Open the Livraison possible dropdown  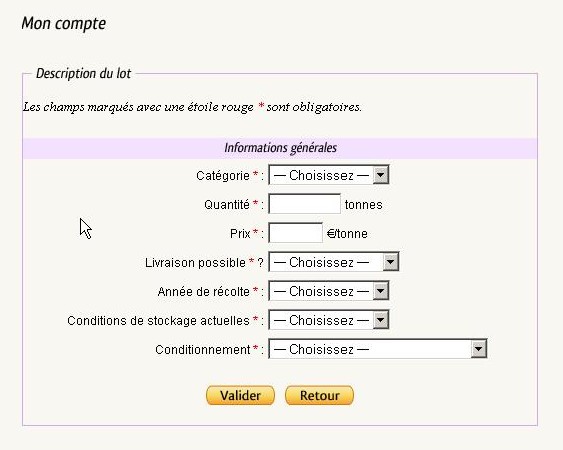coord(334,262)
